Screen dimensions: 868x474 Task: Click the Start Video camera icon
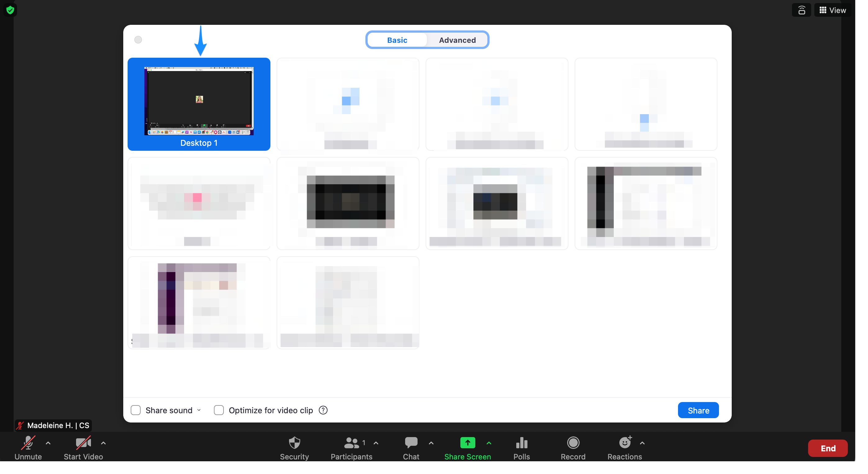[x=83, y=443]
